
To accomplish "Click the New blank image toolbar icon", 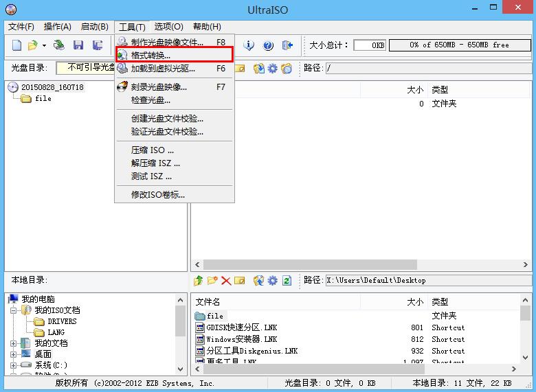I will (16, 45).
